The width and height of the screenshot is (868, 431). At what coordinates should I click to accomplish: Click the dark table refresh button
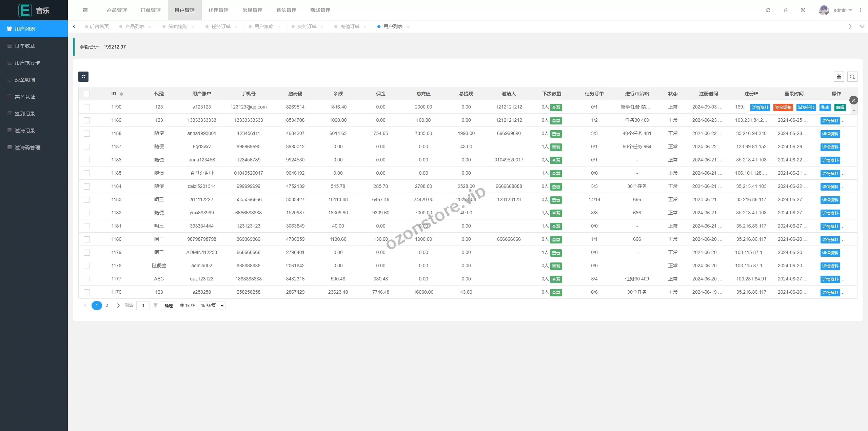tap(83, 77)
